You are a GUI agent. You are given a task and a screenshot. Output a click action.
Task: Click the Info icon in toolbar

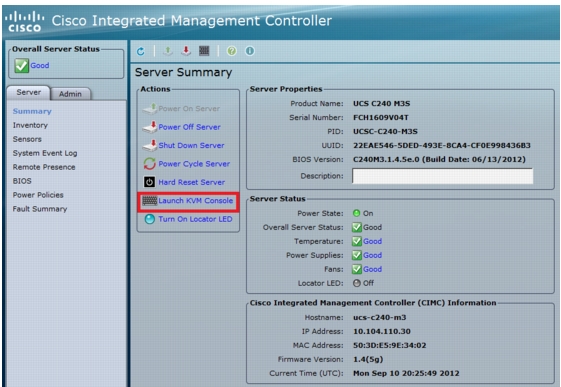point(250,51)
